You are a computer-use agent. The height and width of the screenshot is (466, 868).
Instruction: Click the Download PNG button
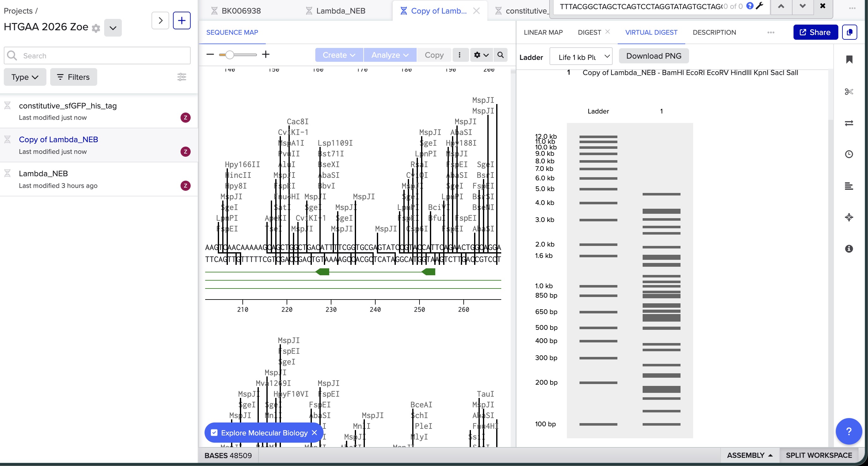coord(653,56)
